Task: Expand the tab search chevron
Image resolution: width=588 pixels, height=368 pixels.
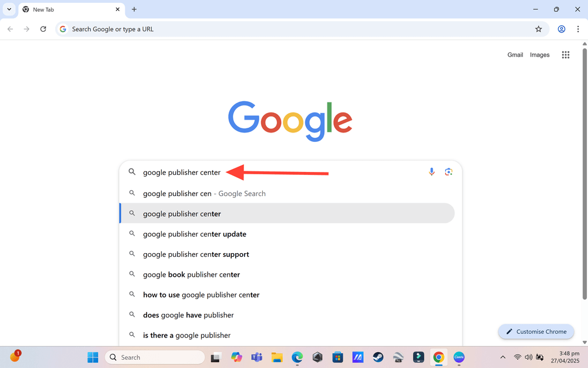Action: 9,9
